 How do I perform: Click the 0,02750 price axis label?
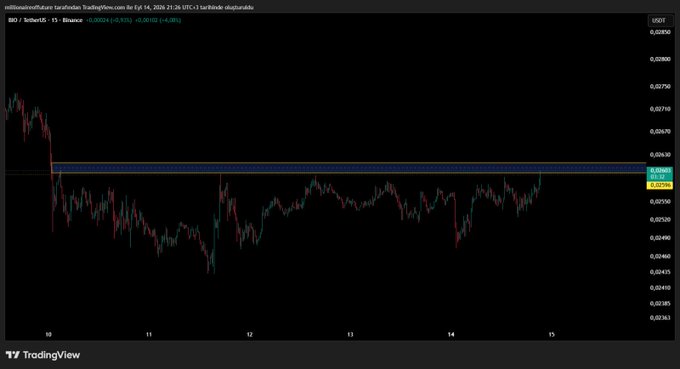660,87
